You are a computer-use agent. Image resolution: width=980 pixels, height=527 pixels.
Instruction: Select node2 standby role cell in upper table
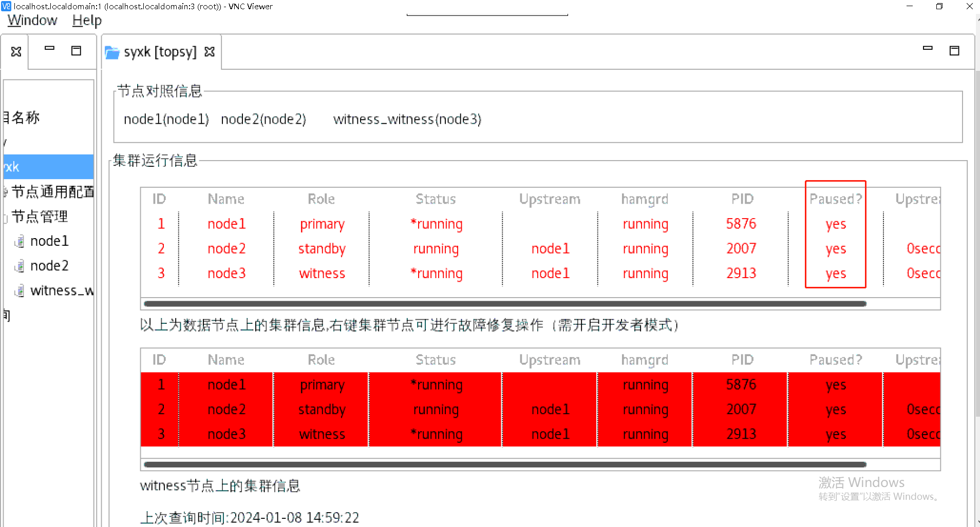[x=322, y=249]
